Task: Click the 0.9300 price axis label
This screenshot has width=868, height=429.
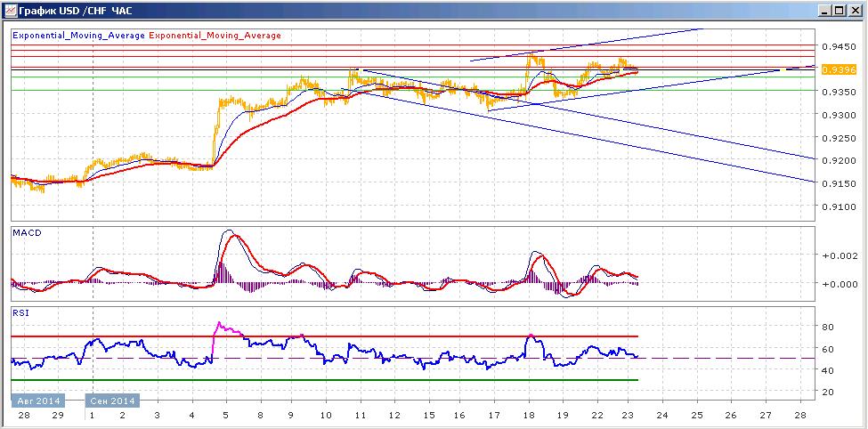Action: [838, 115]
